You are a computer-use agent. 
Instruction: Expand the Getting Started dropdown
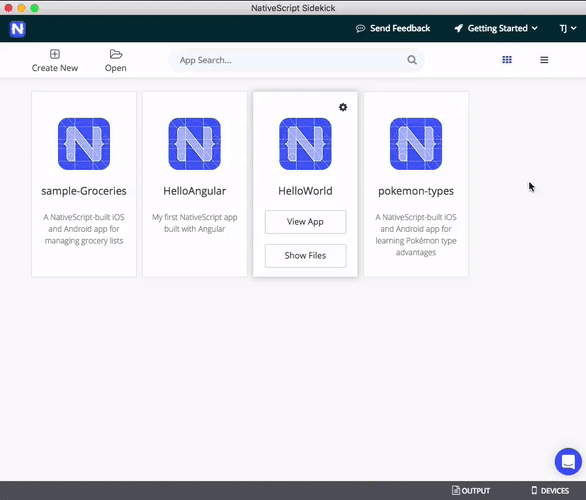(496, 28)
